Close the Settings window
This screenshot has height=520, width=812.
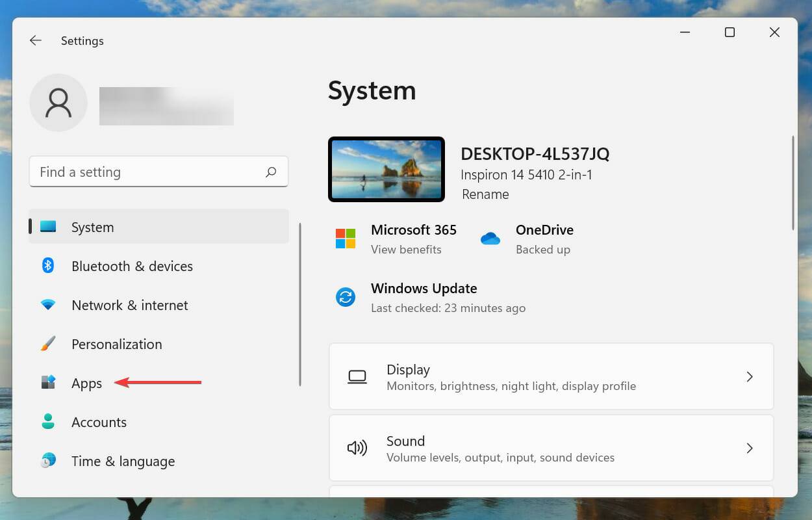774,32
